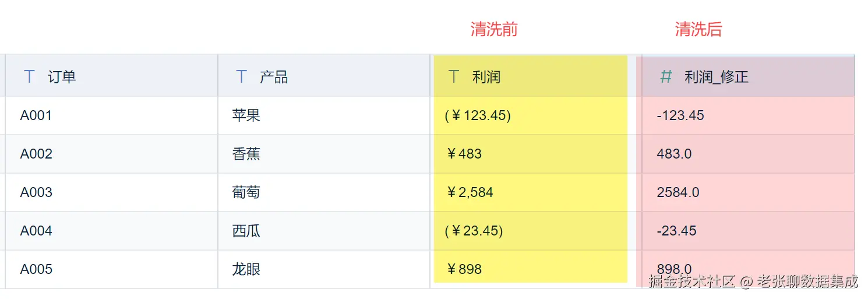
Task: Click the product cell 龙眼
Action: tap(246, 269)
